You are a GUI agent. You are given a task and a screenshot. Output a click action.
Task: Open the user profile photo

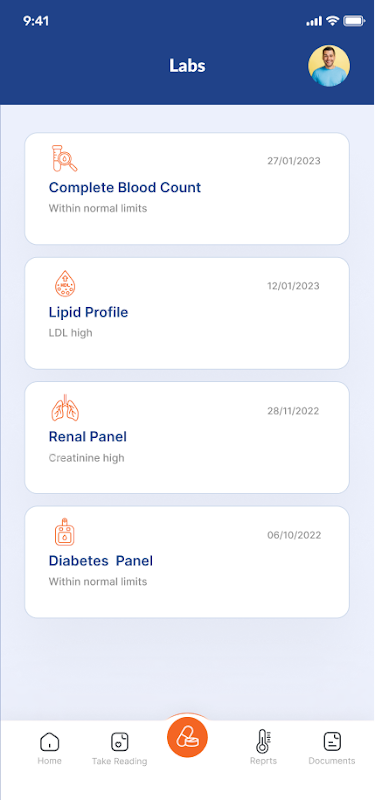pos(329,66)
